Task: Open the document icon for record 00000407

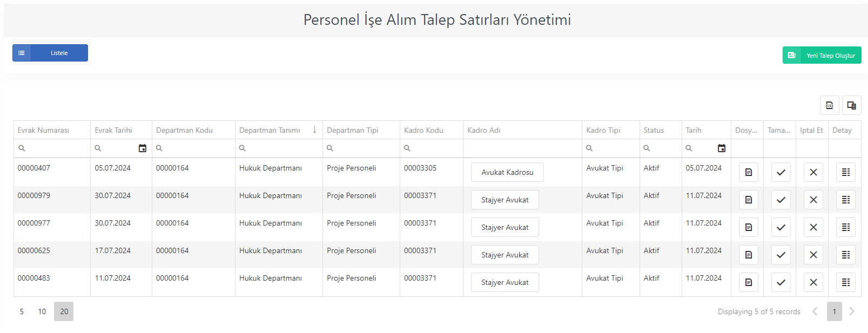Action: coord(748,172)
